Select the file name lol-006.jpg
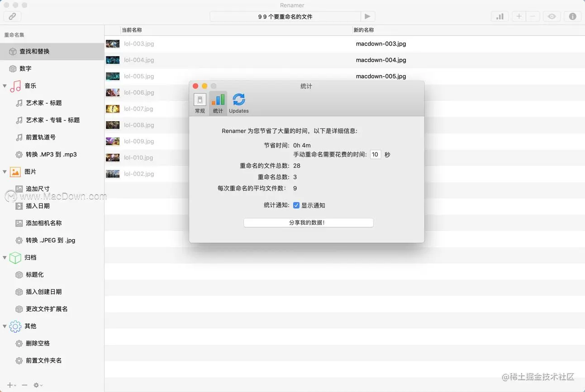This screenshot has height=392, width=585. (x=139, y=93)
